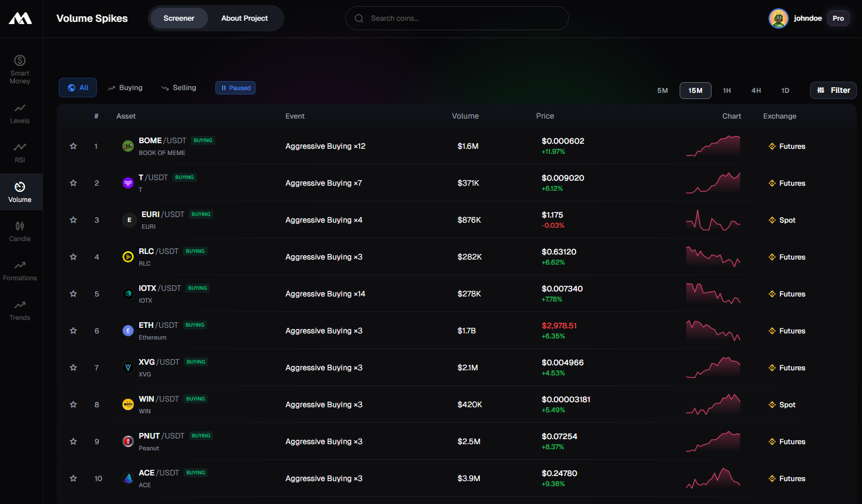Click the BOME coin icon

click(128, 146)
